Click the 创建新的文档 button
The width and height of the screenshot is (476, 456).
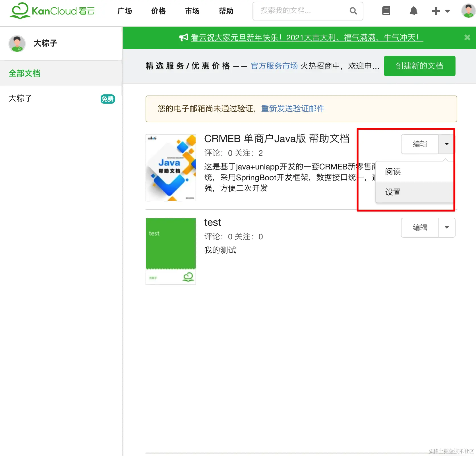(419, 66)
